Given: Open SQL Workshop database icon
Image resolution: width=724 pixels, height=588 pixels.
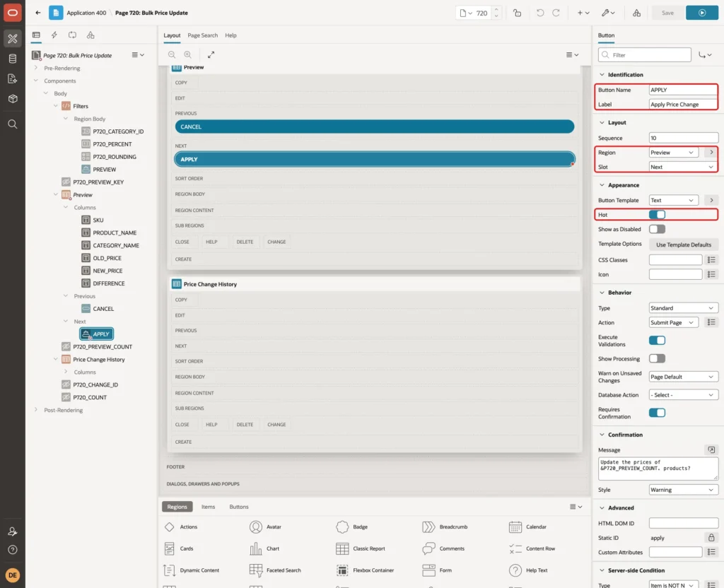Looking at the screenshot, I should coord(13,59).
